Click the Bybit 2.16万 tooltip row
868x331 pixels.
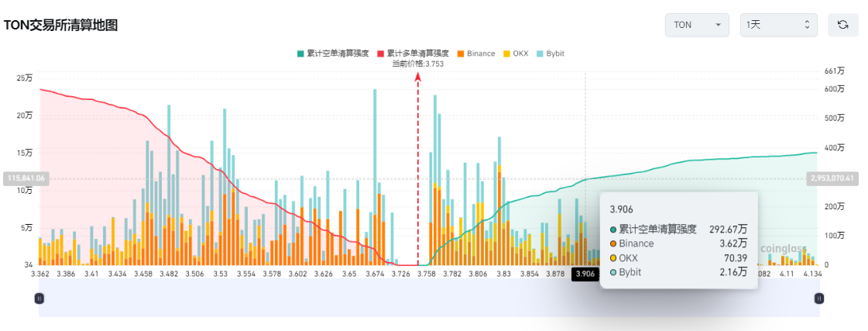(x=678, y=272)
